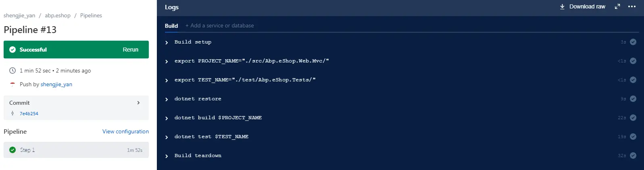Open the View configuration link
The image size is (644, 170).
coord(125,131)
